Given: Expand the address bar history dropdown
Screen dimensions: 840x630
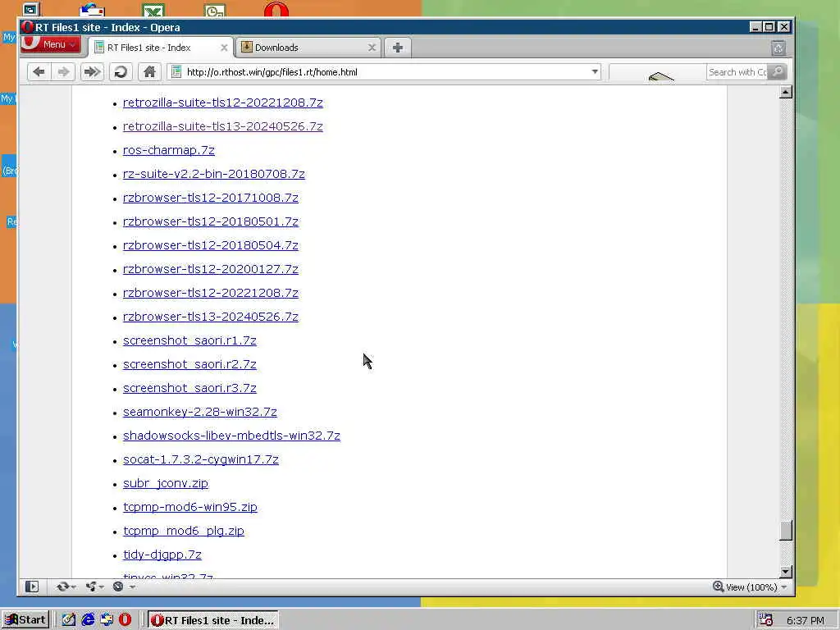Looking at the screenshot, I should (595, 72).
